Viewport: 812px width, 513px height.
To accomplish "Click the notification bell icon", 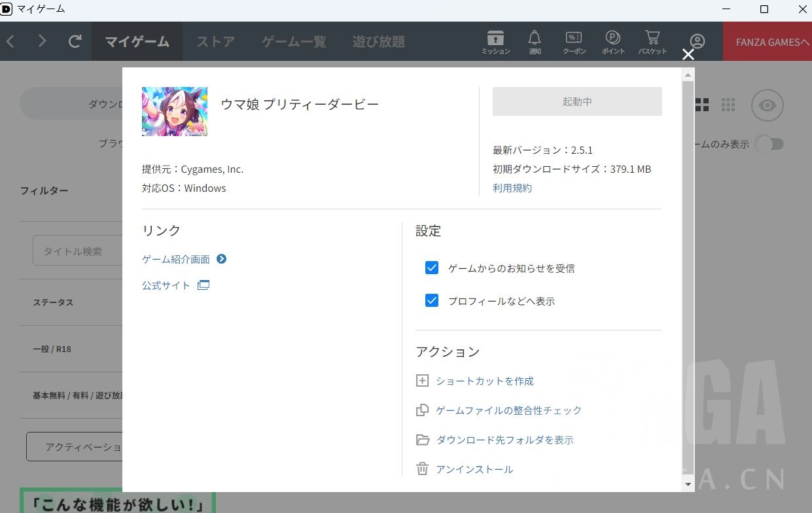I will 535,41.
